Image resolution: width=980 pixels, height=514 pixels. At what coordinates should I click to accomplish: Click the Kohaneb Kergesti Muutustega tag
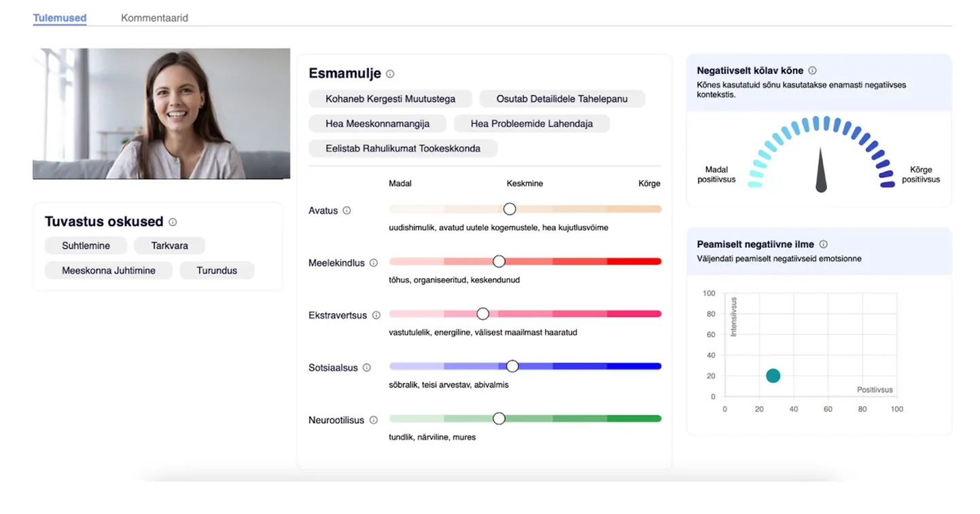point(390,98)
